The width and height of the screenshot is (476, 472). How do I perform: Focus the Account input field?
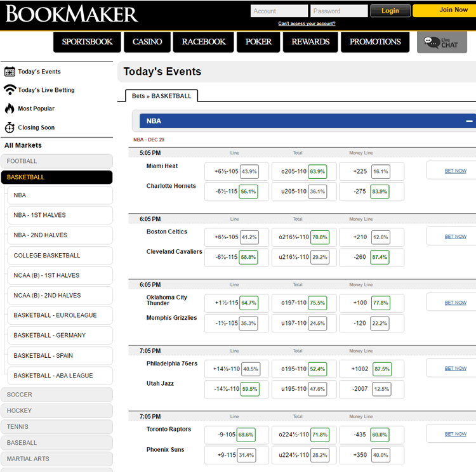coord(279,11)
